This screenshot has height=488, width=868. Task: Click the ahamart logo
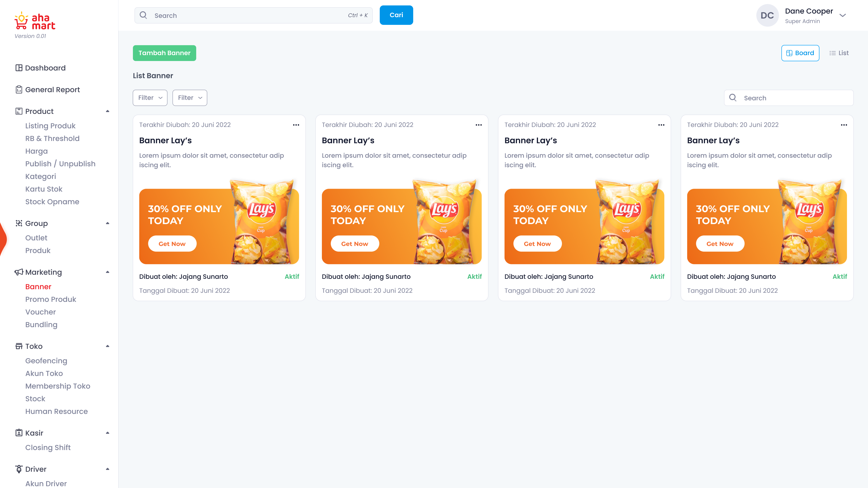(x=35, y=21)
